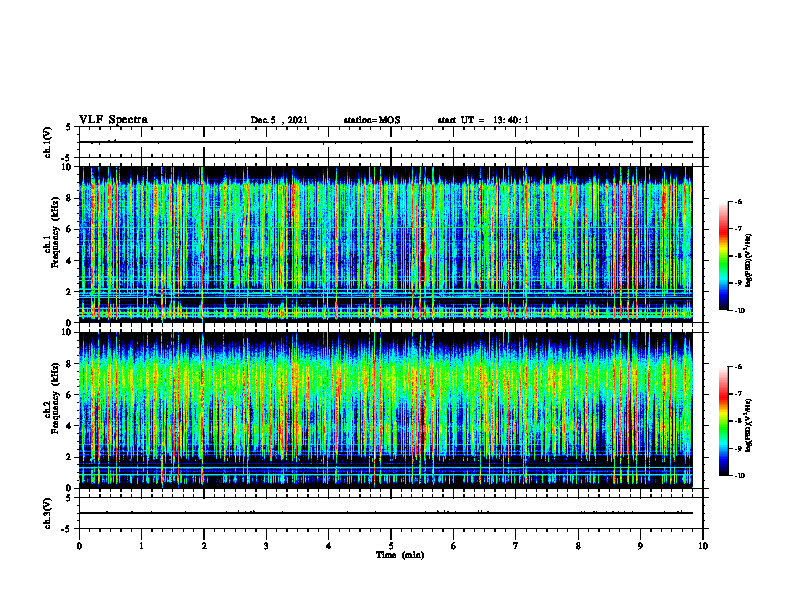
Task: Click time axis tick label "6"
Action: pyautogui.click(x=454, y=545)
